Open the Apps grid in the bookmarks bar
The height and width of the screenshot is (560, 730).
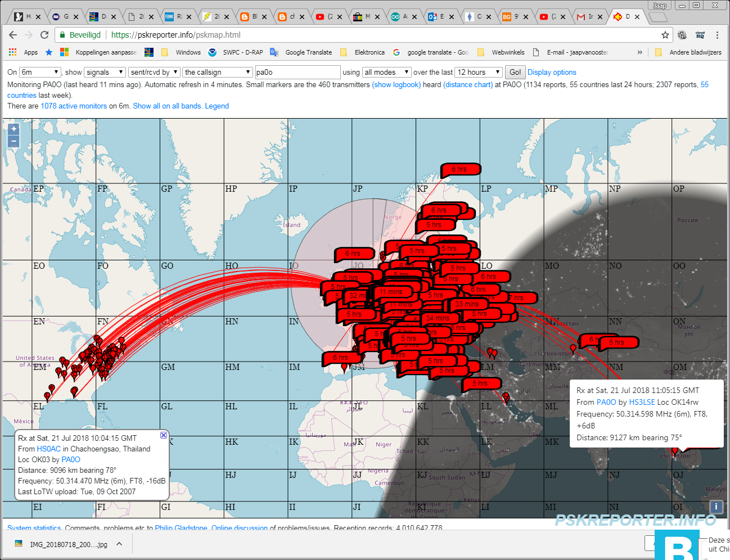pos(12,52)
